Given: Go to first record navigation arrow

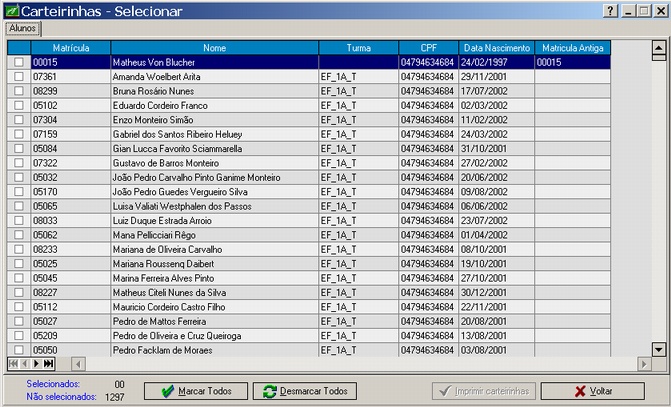Looking at the screenshot, I should point(14,364).
